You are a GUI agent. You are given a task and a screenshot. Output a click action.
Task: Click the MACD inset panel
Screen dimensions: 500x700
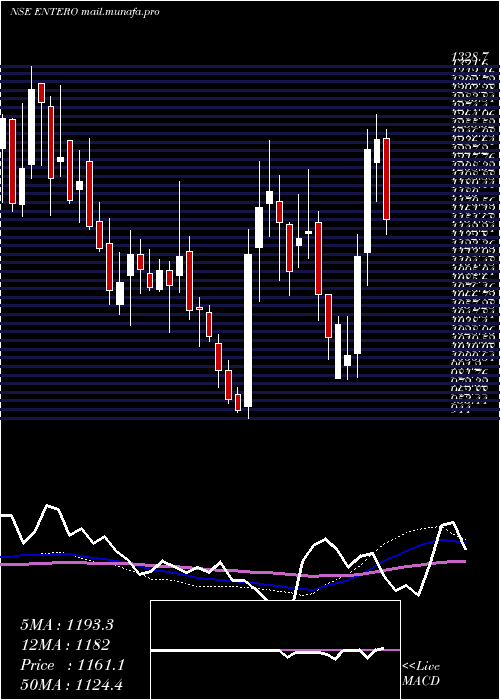click(275, 650)
